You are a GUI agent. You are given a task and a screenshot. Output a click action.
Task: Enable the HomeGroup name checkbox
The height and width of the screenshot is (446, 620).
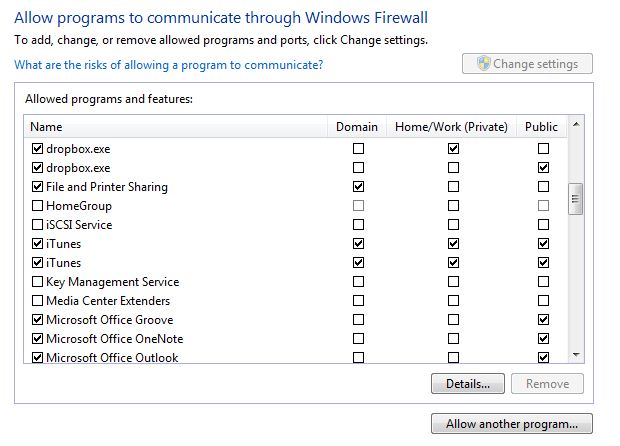click(38, 206)
